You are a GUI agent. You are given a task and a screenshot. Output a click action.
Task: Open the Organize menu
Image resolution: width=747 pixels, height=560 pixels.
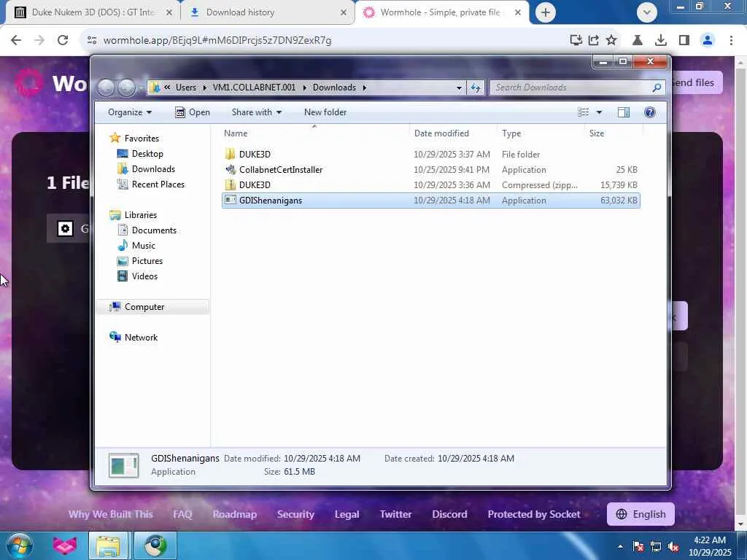130,112
